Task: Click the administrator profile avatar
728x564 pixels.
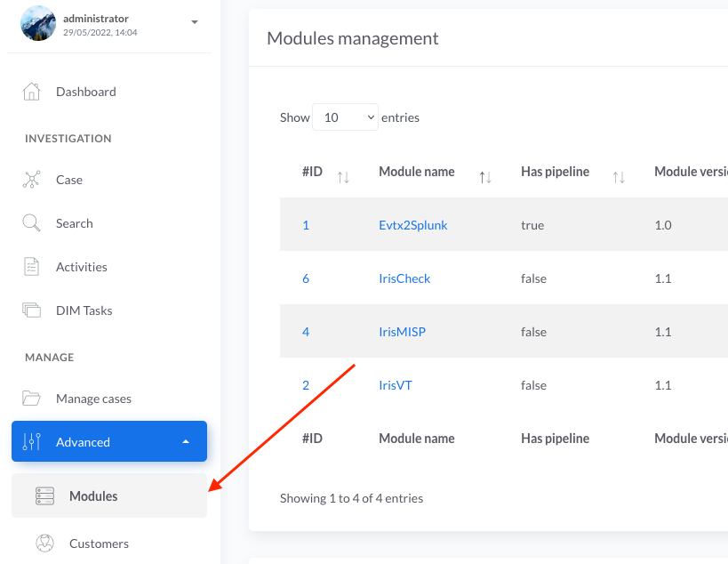Action: tap(37, 24)
